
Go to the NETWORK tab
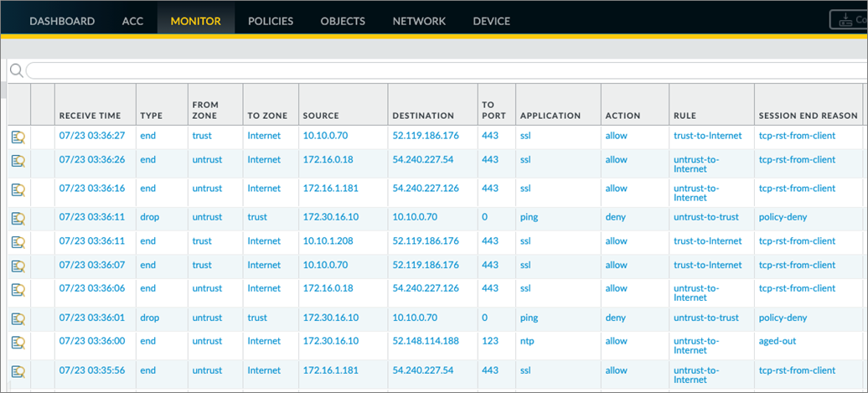pos(419,22)
